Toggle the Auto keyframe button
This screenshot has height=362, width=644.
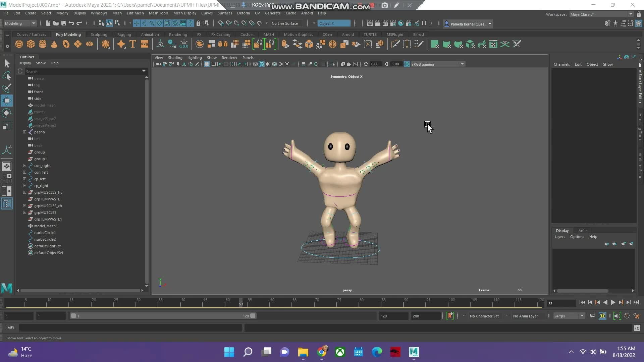[x=450, y=316]
